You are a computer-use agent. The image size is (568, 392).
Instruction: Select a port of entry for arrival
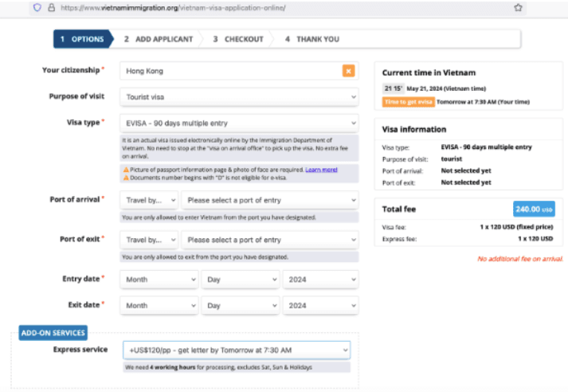pos(269,200)
